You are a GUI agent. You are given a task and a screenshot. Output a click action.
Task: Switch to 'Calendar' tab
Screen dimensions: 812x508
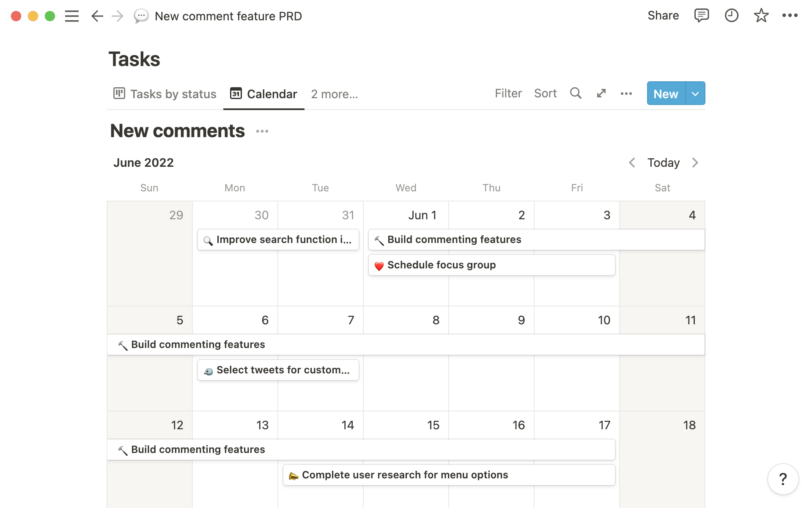click(263, 94)
